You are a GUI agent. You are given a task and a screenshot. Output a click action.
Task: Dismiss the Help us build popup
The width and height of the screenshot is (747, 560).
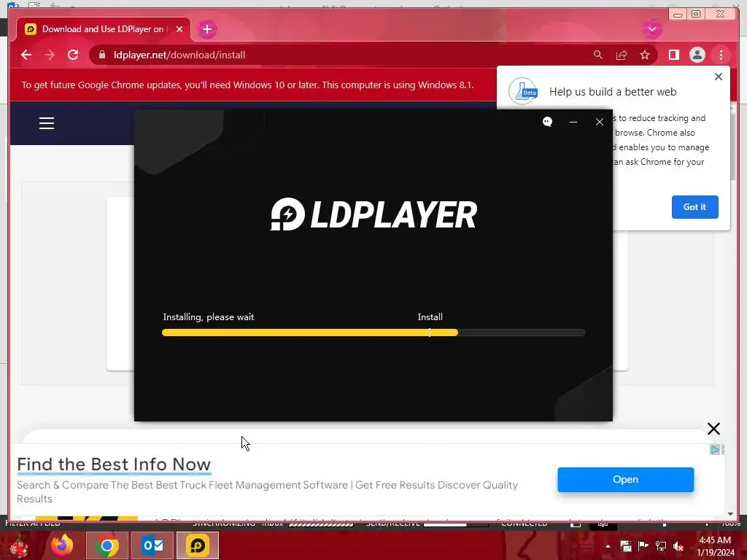(719, 77)
